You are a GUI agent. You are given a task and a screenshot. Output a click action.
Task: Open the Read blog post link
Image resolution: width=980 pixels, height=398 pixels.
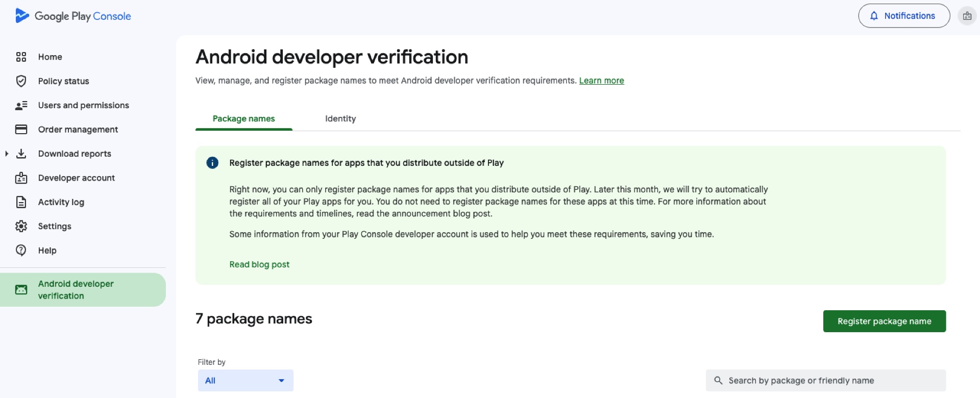click(x=259, y=264)
